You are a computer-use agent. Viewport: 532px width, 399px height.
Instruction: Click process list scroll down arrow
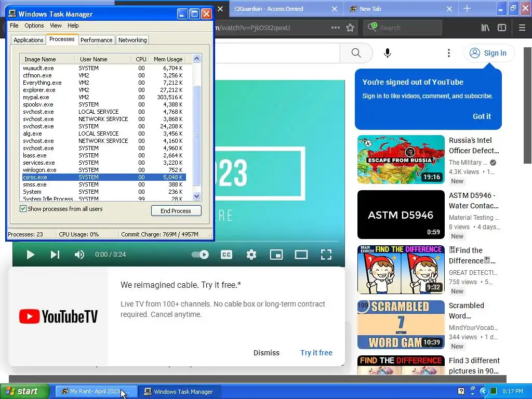point(197,196)
